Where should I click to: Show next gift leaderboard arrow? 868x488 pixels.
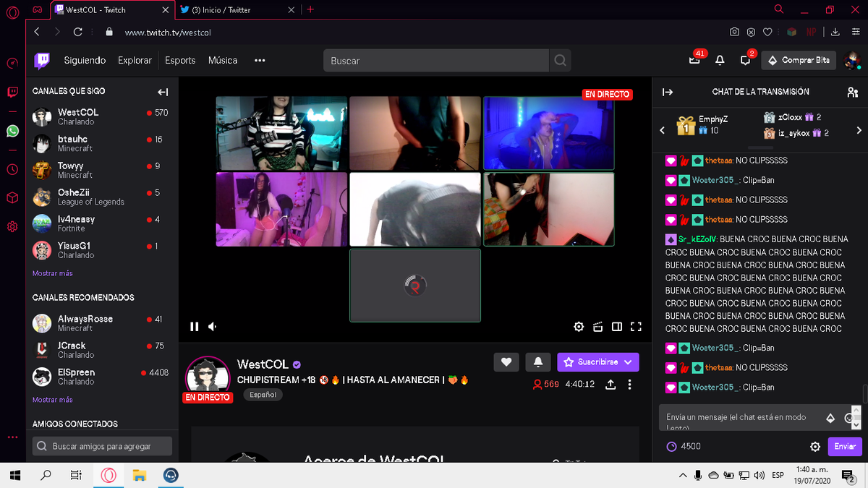pos(859,130)
